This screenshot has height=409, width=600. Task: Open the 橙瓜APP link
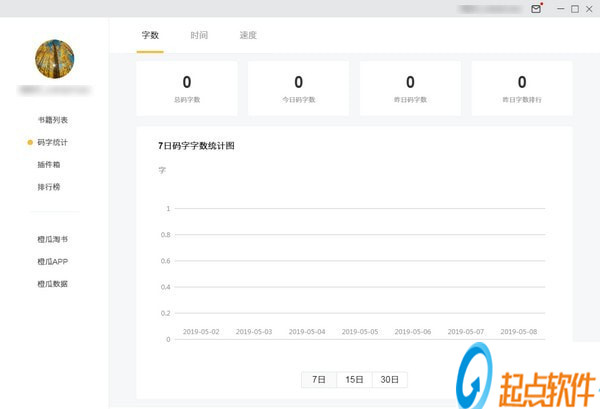(x=52, y=262)
